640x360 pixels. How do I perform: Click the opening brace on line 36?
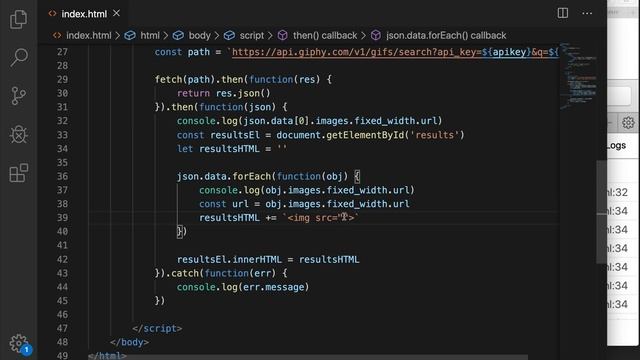point(357,176)
